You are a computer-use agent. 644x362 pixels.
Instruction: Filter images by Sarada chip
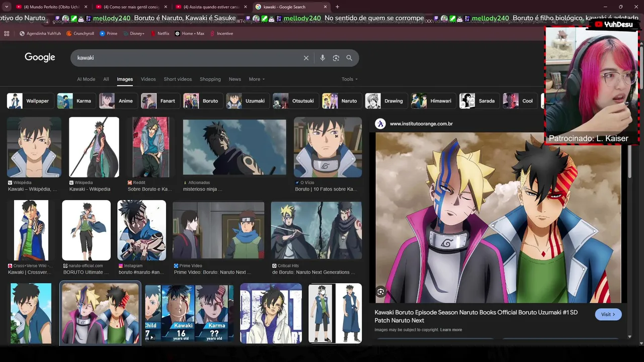point(479,101)
